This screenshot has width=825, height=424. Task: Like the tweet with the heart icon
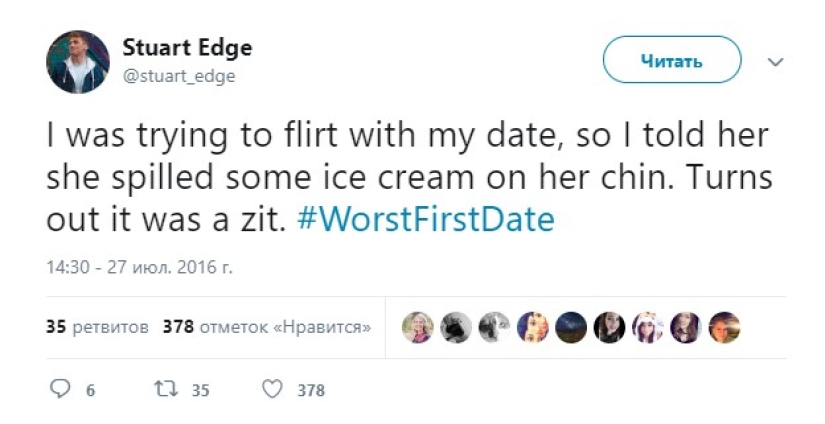tap(271, 389)
